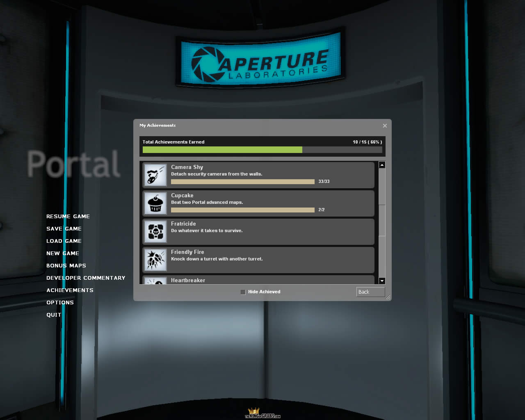Click the Camera Shy achievement icon
Viewport: 525px width, 420px height.
coord(155,175)
